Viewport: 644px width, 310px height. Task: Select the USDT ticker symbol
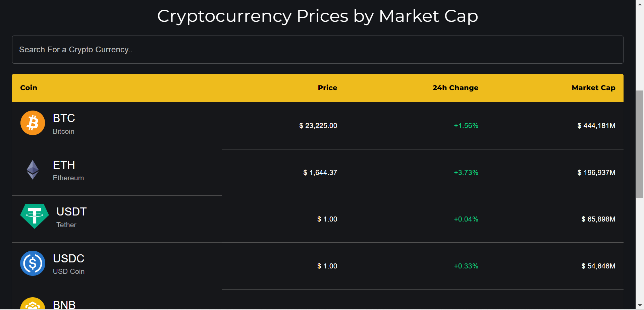(71, 211)
